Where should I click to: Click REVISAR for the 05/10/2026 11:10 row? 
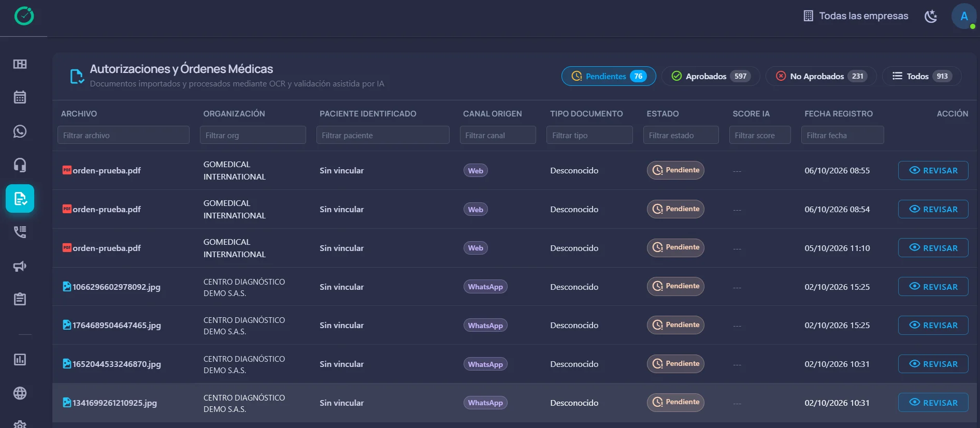point(933,248)
